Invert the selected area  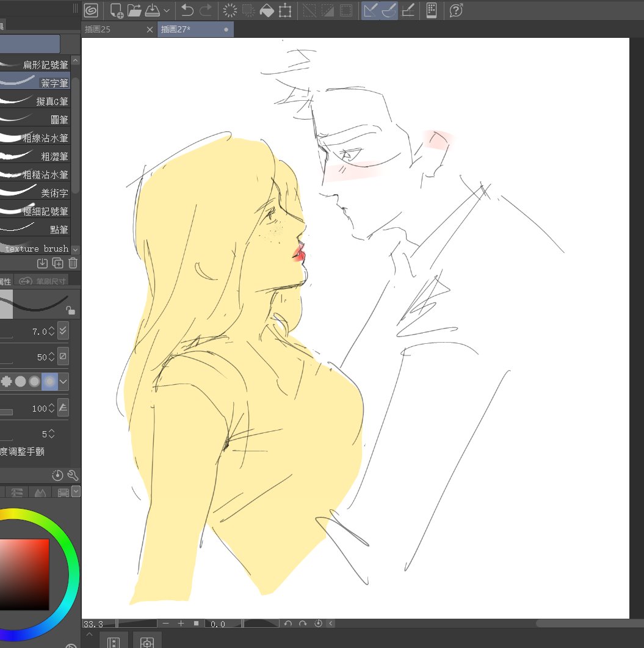click(328, 10)
